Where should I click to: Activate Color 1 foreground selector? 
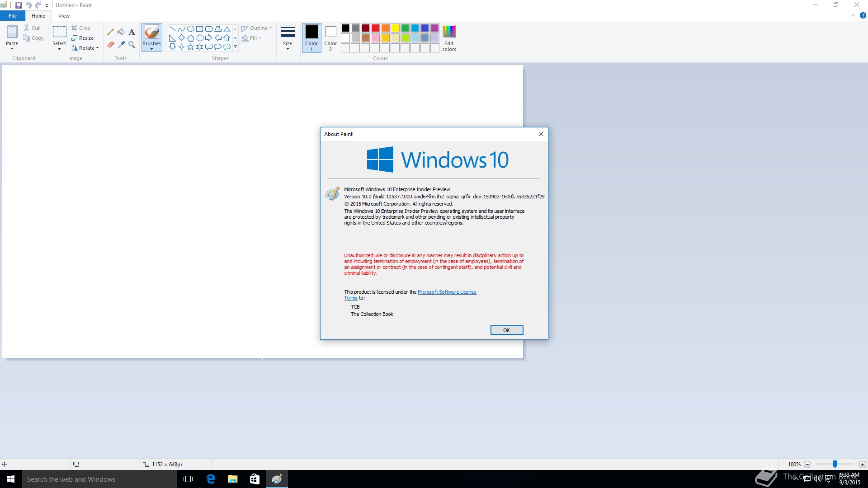pos(311,38)
